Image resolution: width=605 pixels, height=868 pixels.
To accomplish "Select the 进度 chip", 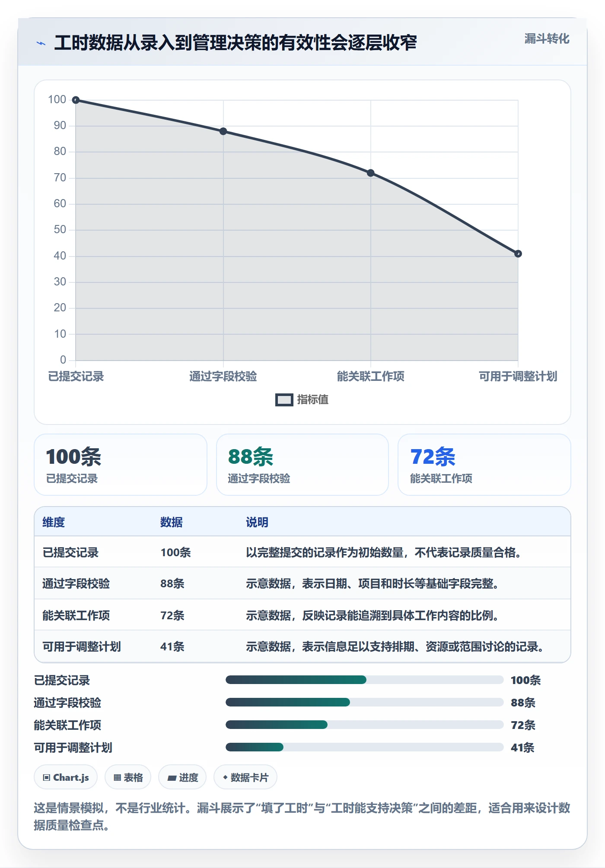I will coord(182,777).
